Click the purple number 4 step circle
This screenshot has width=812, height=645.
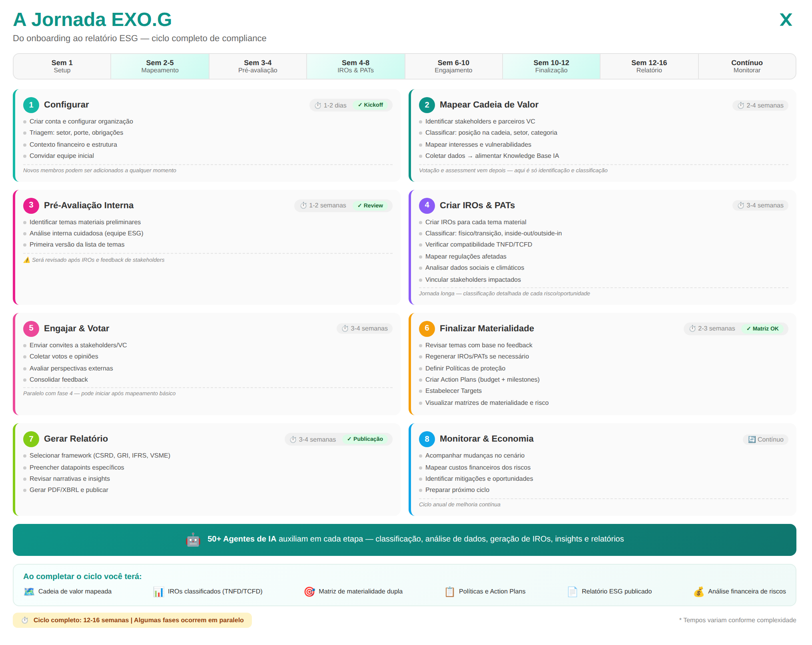[427, 205]
